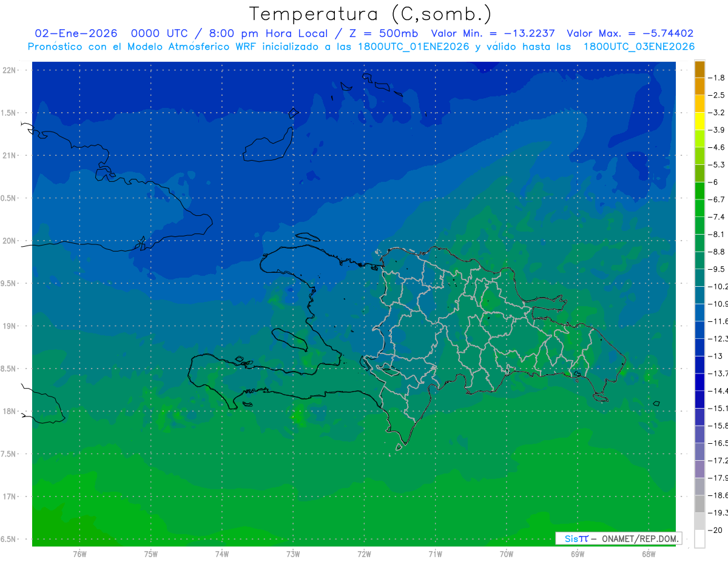Click the yellow swatch between -3.2 and -3.9

point(699,121)
